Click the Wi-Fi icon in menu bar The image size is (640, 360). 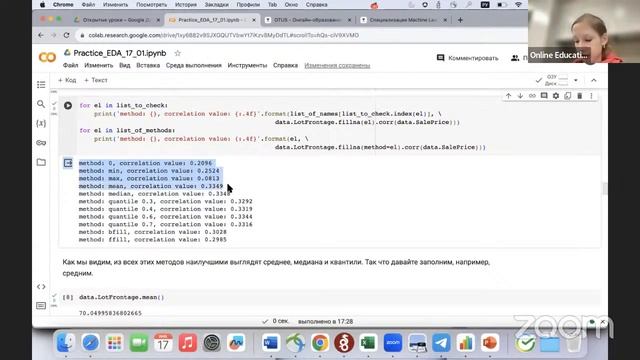click(x=518, y=4)
